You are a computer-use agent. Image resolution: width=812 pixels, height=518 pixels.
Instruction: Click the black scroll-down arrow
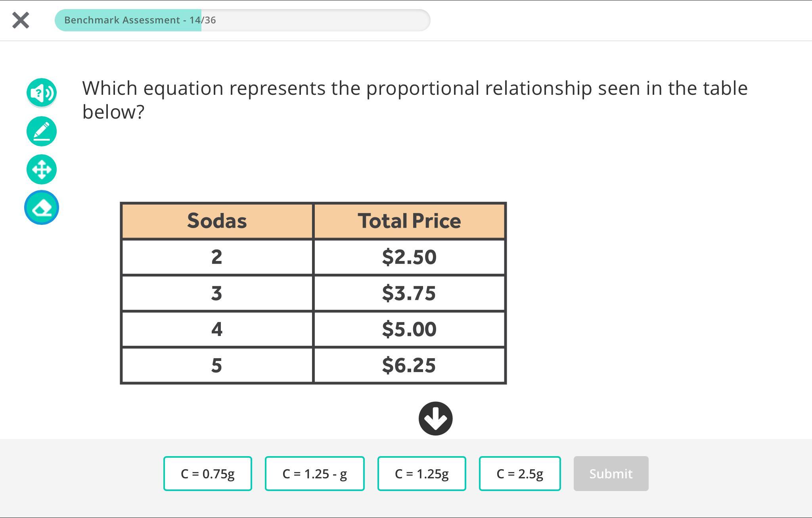[435, 418]
